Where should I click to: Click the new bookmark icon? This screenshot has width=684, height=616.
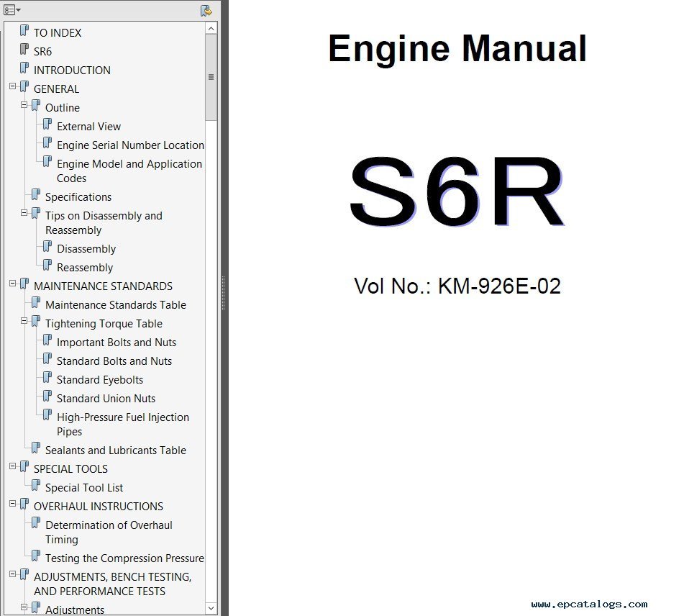click(206, 11)
